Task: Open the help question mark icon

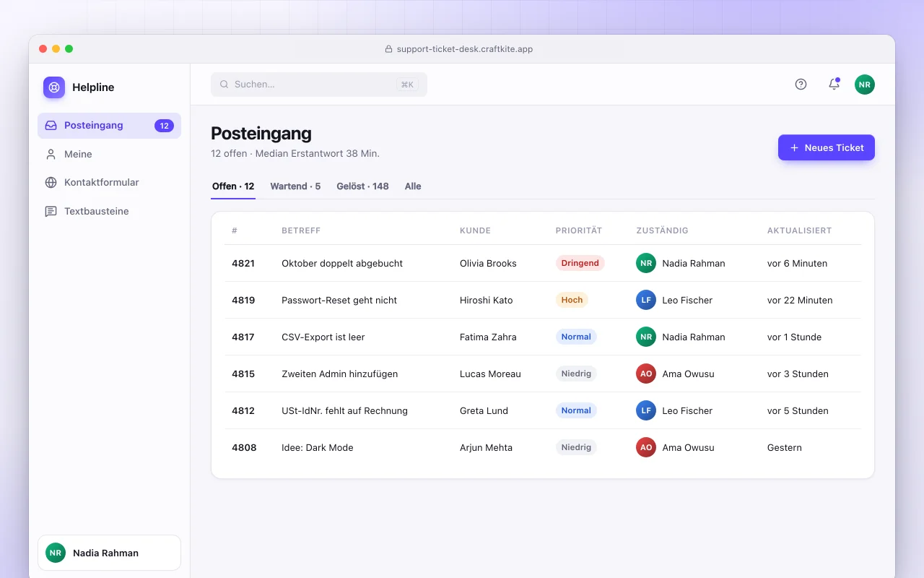Action: click(x=801, y=85)
